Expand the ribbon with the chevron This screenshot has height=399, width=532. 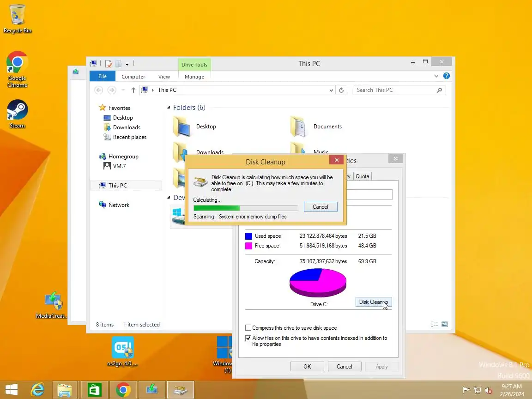[x=436, y=76]
